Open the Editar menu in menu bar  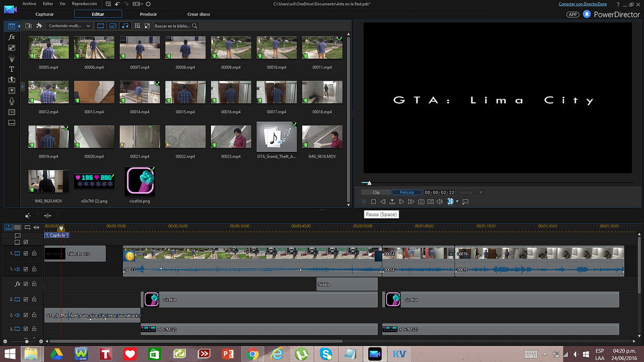[48, 4]
